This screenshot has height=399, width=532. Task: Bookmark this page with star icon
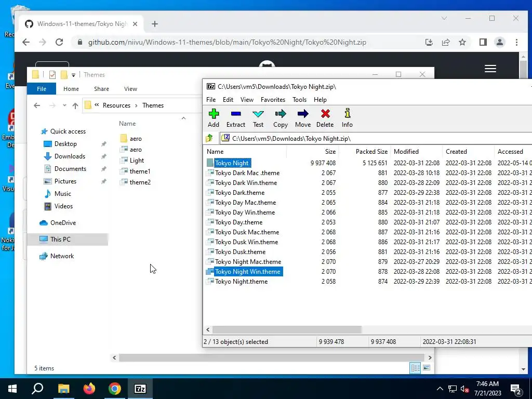[x=462, y=43]
